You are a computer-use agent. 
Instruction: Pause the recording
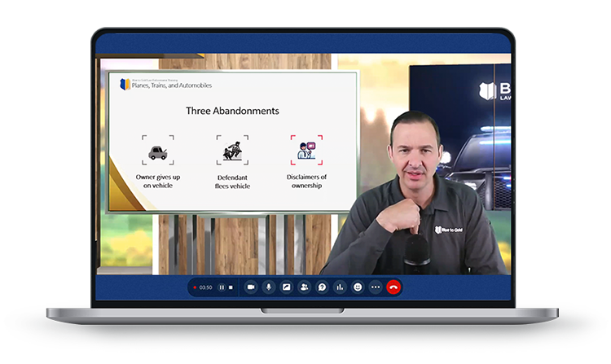coord(222,287)
